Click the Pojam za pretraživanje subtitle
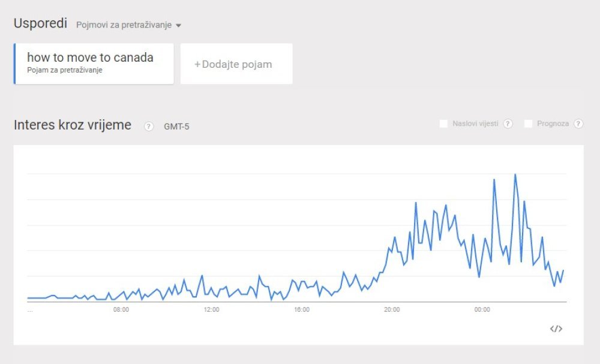Image resolution: width=600 pixels, height=364 pixels. pyautogui.click(x=65, y=70)
